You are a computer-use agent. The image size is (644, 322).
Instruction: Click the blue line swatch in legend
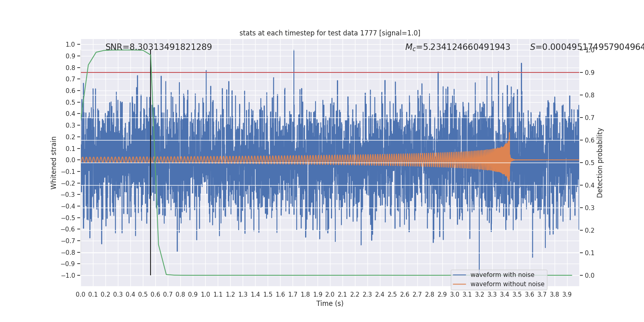[459, 275]
